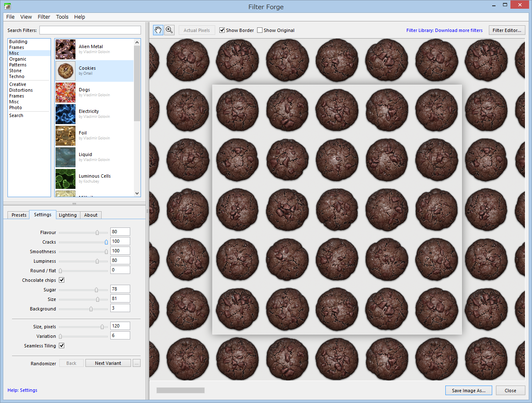Toggle the Show Border checkbox
The width and height of the screenshot is (532, 403).
point(222,30)
